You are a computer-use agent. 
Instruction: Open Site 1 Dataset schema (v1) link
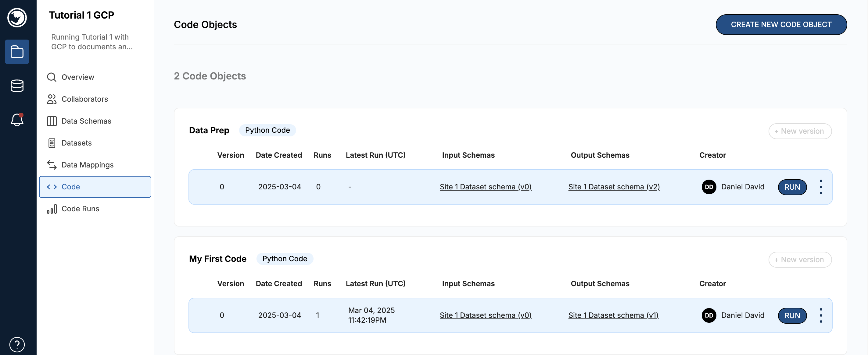click(x=613, y=315)
